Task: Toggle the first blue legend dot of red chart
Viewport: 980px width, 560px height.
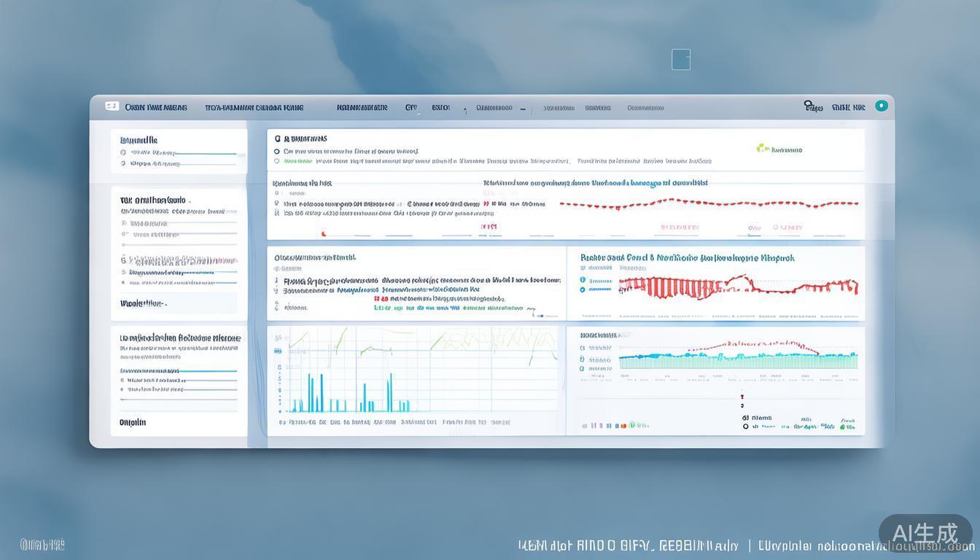Action: pyautogui.click(x=583, y=279)
